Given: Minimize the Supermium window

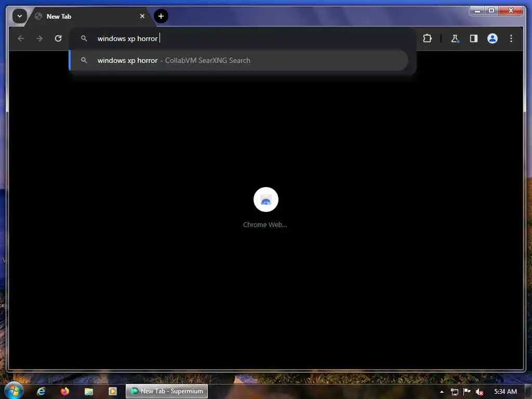Looking at the screenshot, I should point(477,11).
